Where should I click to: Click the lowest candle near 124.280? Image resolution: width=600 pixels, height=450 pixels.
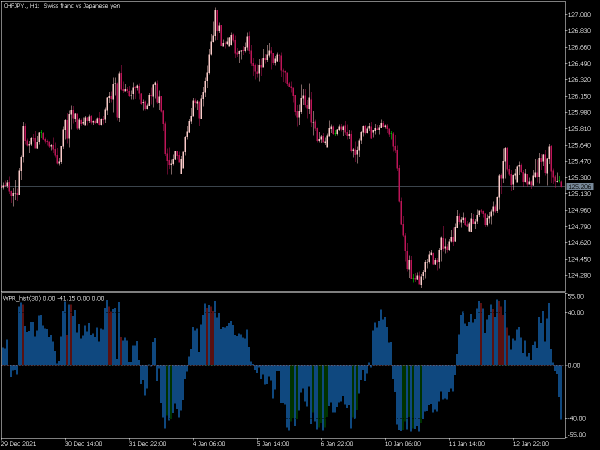(x=421, y=281)
